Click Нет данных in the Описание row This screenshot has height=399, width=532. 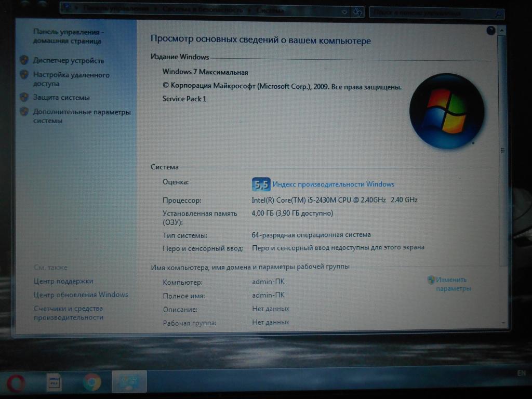pyautogui.click(x=271, y=309)
